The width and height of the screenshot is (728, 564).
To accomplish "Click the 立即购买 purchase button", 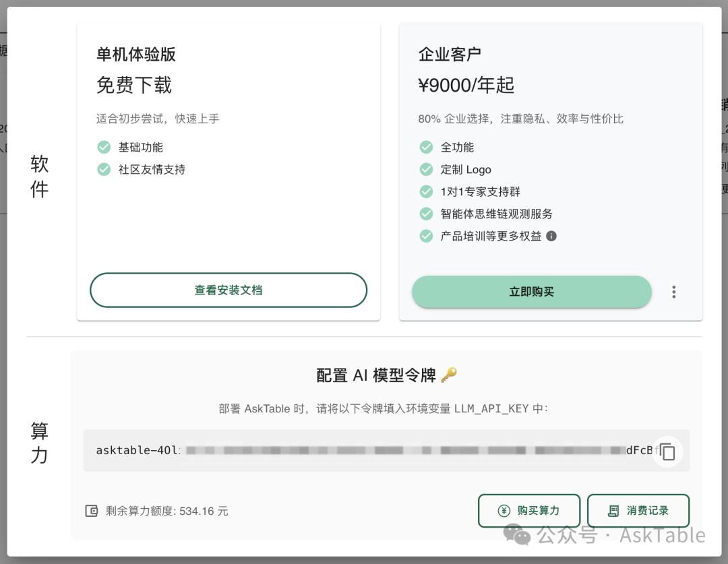I will (531, 291).
